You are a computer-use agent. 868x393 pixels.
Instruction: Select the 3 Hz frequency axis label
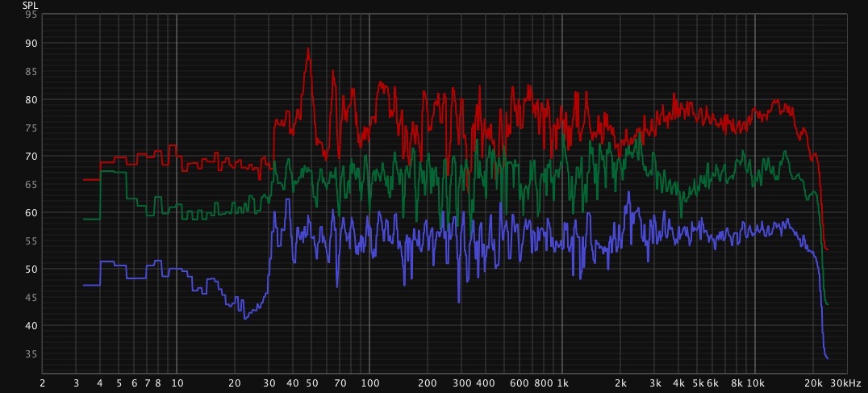77,383
